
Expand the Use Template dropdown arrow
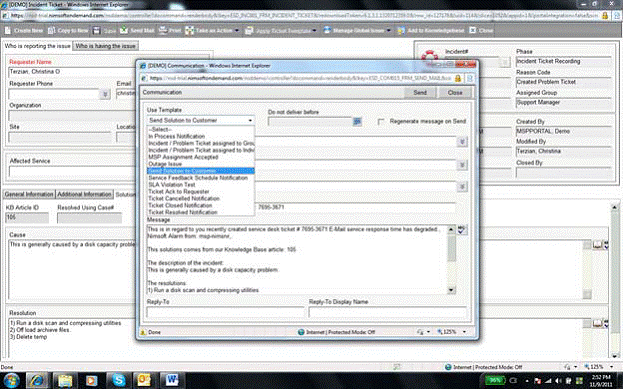[x=250, y=120]
